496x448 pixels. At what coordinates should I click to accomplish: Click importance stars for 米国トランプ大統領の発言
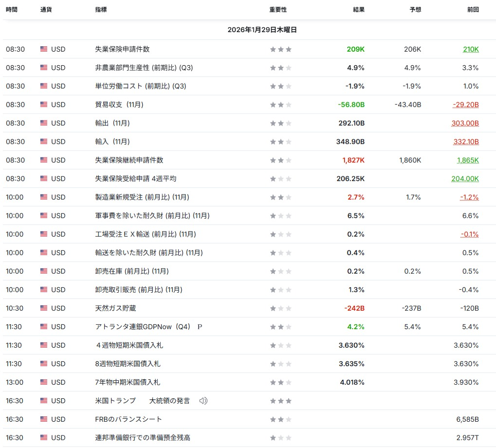(281, 401)
